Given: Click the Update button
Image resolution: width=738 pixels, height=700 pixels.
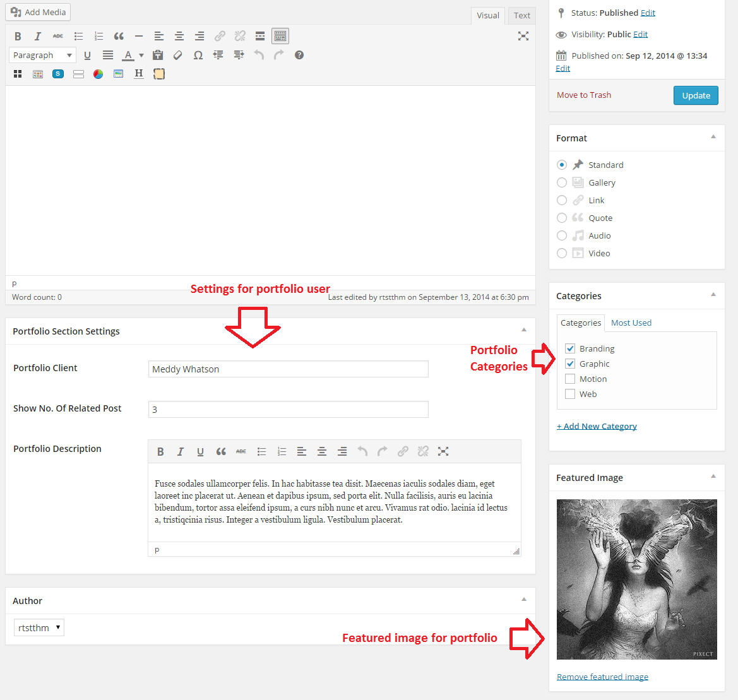Looking at the screenshot, I should [696, 95].
